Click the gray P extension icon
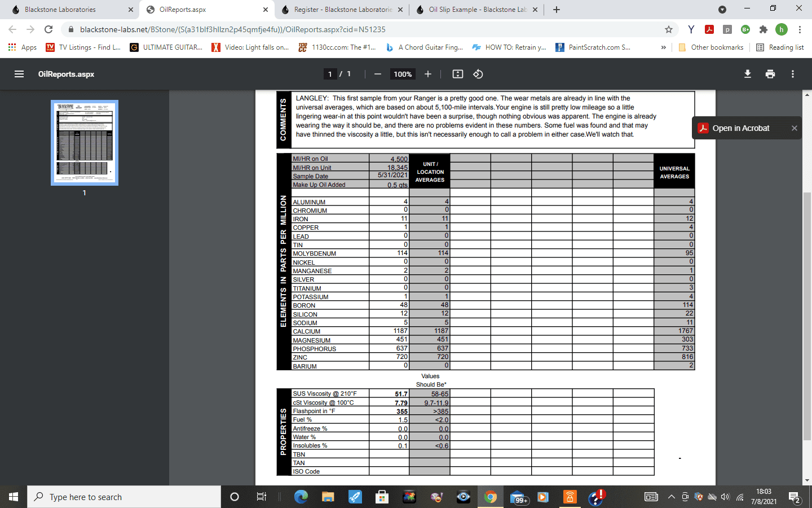Image resolution: width=812 pixels, height=508 pixels. coord(727,29)
